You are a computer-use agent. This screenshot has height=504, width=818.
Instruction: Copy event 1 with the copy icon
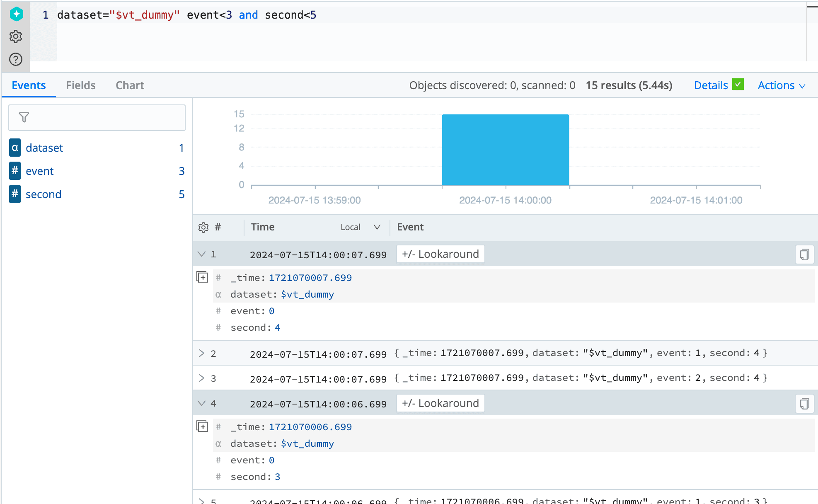(804, 254)
